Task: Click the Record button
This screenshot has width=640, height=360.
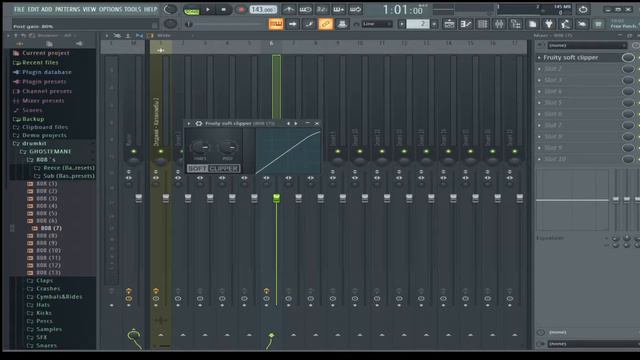Action: click(241, 9)
